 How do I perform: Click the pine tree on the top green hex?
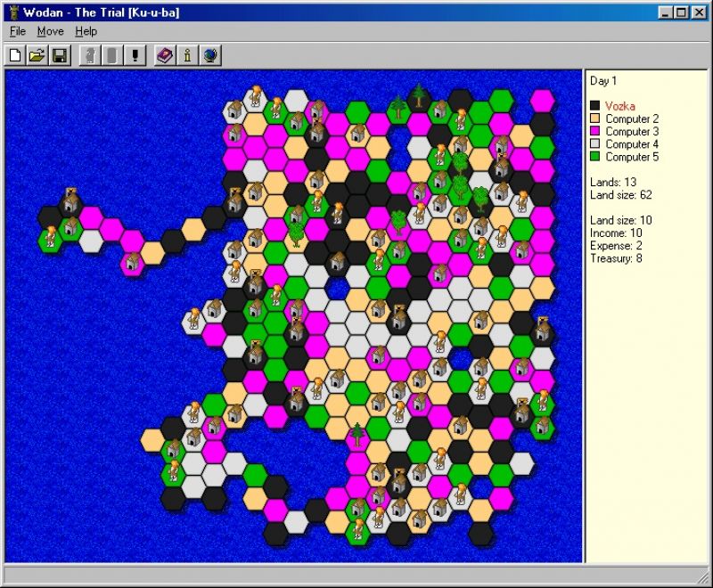(398, 107)
